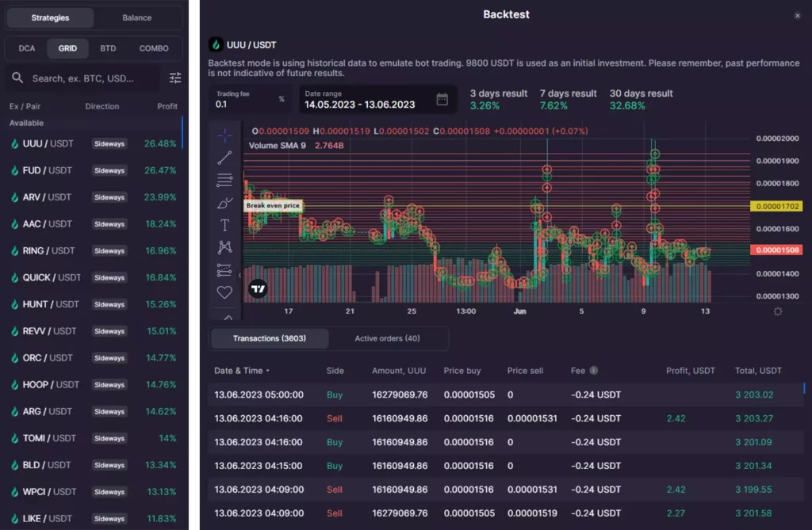Open favorite drawings via heart icon
812x530 pixels.
[x=224, y=292]
